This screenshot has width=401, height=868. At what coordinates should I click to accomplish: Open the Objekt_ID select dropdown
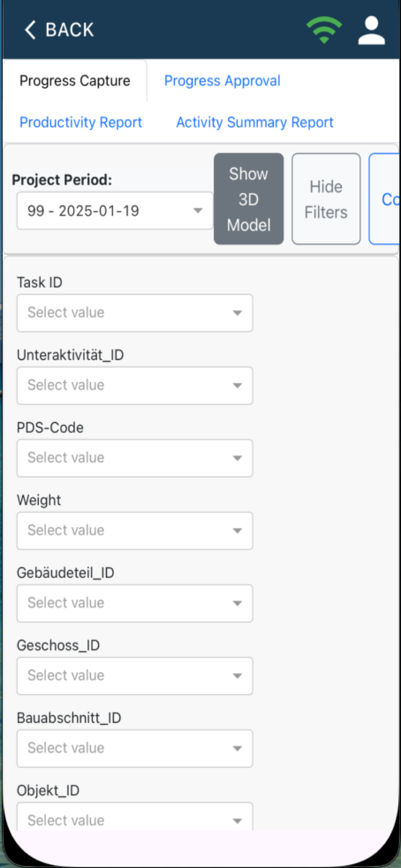[135, 817]
